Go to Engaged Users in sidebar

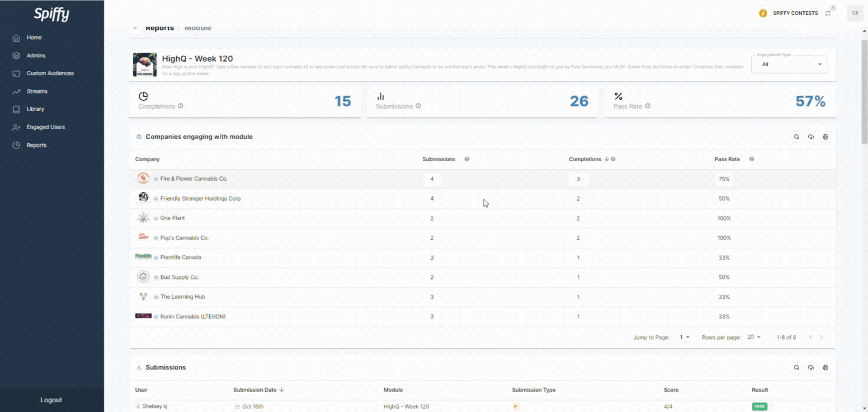click(45, 127)
